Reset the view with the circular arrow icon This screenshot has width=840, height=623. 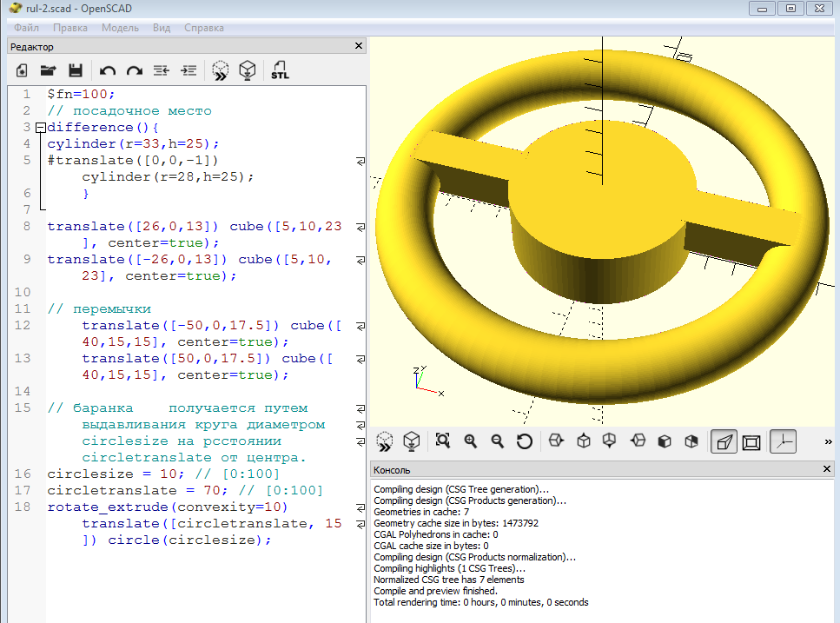(525, 441)
